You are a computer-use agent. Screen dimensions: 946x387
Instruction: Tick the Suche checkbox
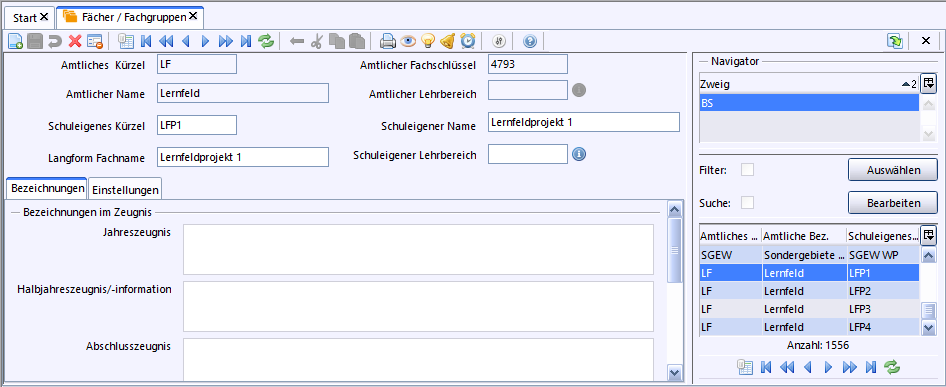pyautogui.click(x=748, y=203)
